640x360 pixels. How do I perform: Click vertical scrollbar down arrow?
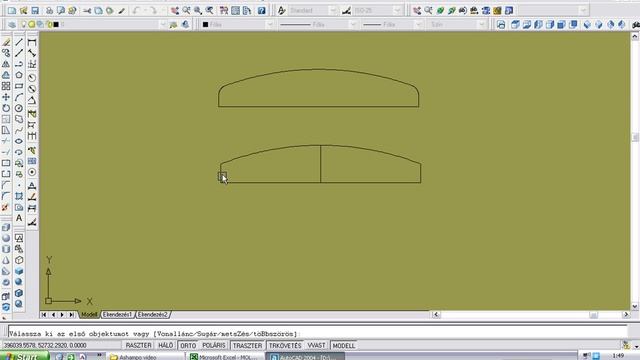(635, 307)
